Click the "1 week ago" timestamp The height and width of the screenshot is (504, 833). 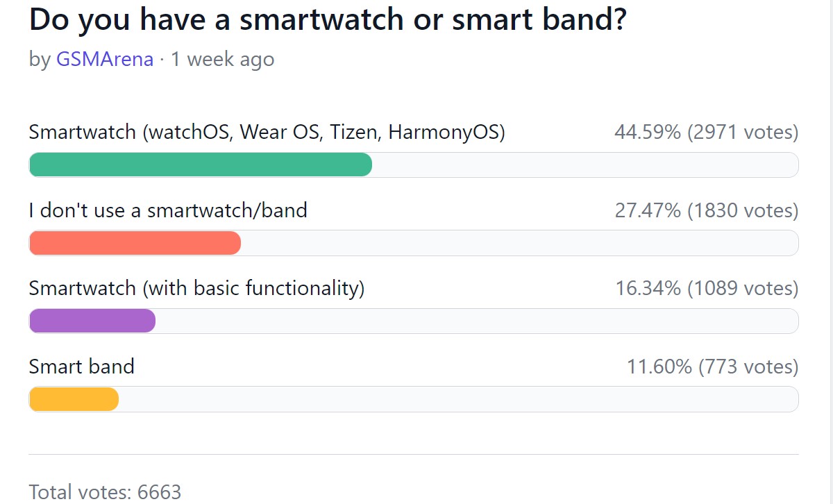tap(222, 59)
